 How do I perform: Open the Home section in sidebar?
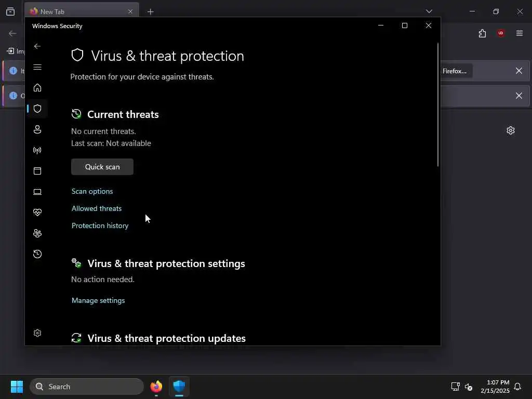[x=37, y=87]
